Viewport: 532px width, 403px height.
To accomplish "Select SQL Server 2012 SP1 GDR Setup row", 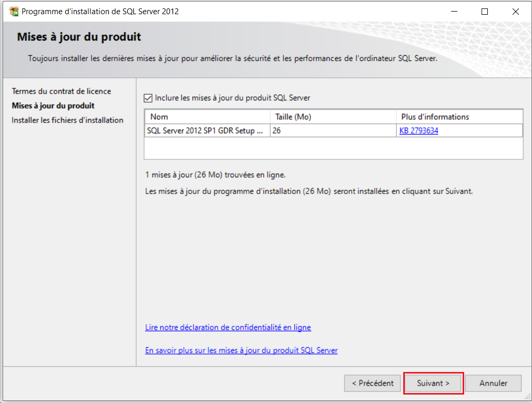I will point(333,130).
